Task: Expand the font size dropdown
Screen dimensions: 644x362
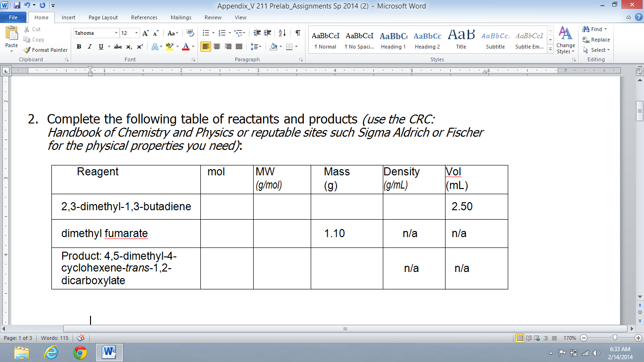Action: 137,33
